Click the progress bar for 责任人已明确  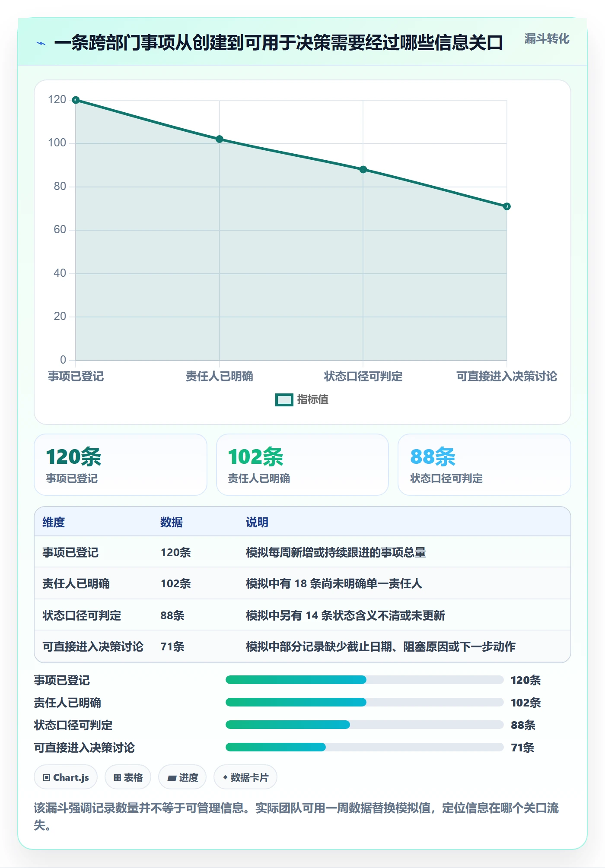(x=364, y=702)
